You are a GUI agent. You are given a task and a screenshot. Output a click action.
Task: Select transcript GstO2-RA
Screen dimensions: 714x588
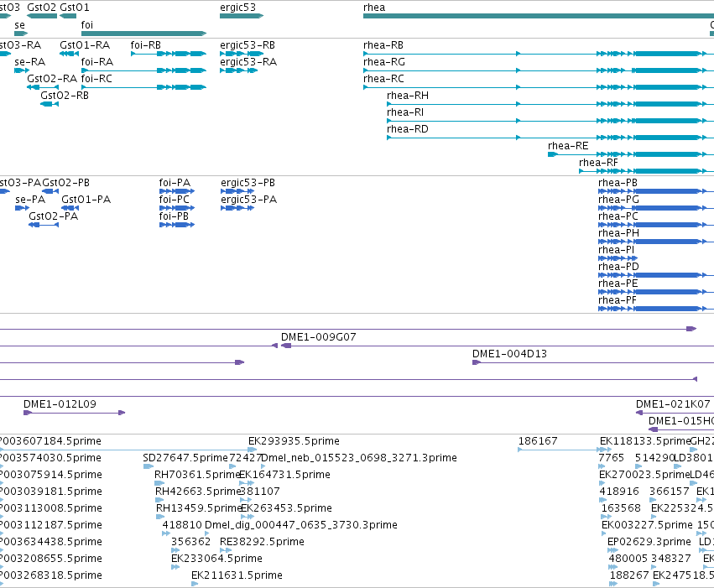coord(43,87)
